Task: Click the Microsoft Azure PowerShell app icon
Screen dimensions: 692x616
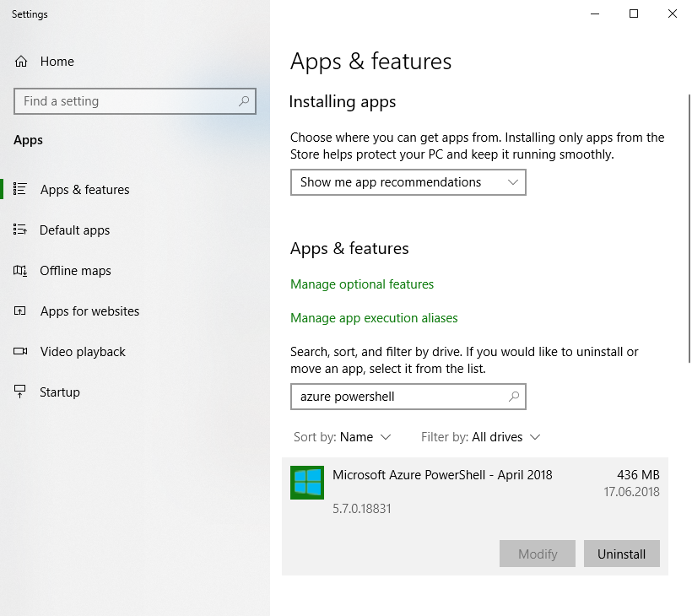Action: tap(307, 483)
